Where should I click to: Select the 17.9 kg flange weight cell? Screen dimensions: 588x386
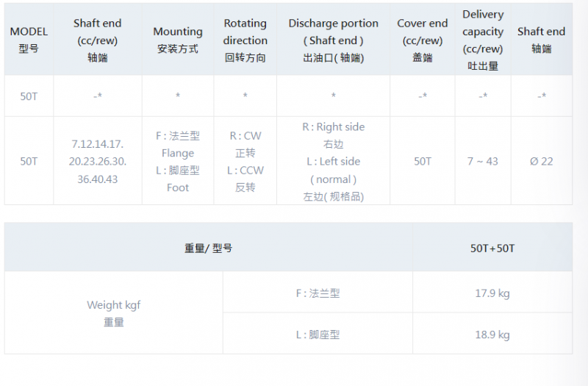coord(492,293)
